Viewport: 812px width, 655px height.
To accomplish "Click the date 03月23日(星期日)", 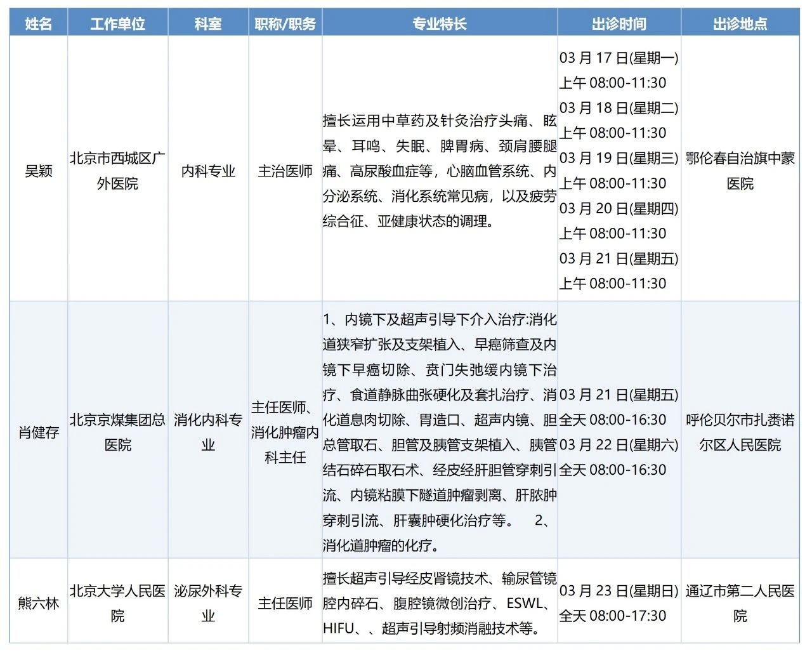I will (x=619, y=591).
